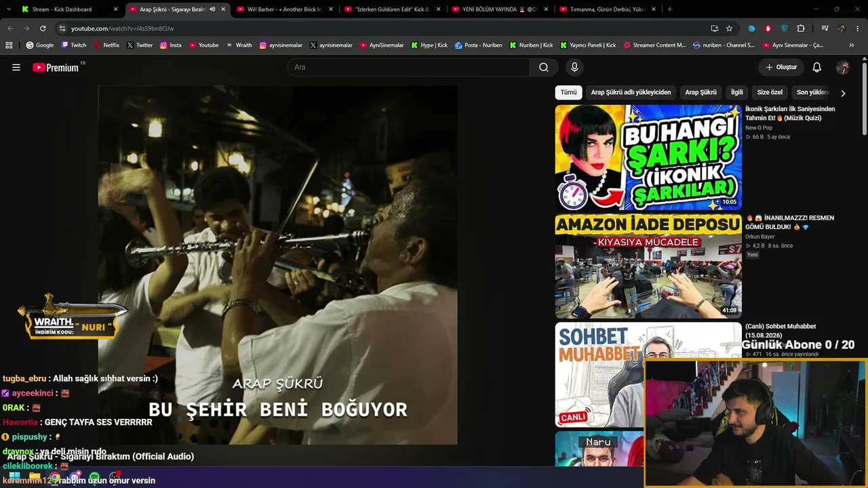Switch to 'Tırmanma, Gürün Derbisi' tab
868x488 pixels.
click(607, 9)
